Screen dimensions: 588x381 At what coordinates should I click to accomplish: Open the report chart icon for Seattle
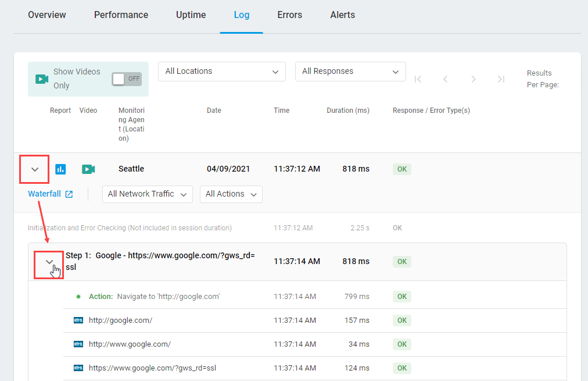(x=60, y=169)
